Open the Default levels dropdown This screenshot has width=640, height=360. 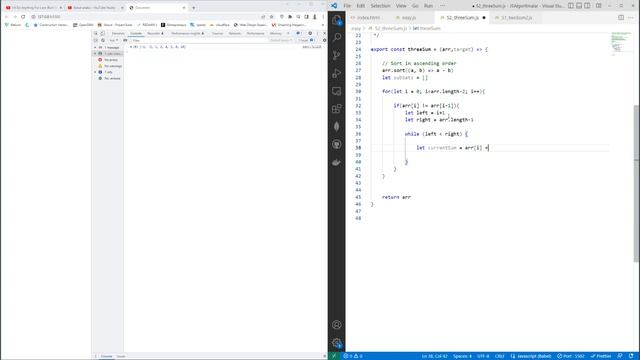(281, 40)
